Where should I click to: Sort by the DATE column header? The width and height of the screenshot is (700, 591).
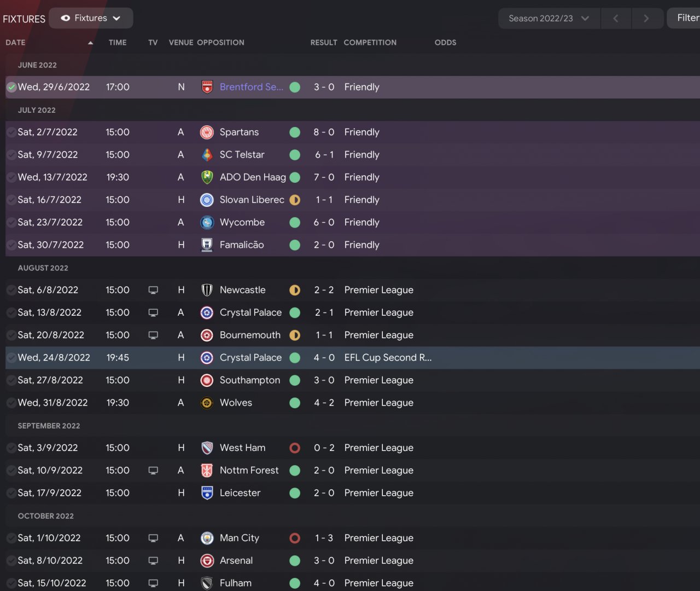(x=15, y=43)
